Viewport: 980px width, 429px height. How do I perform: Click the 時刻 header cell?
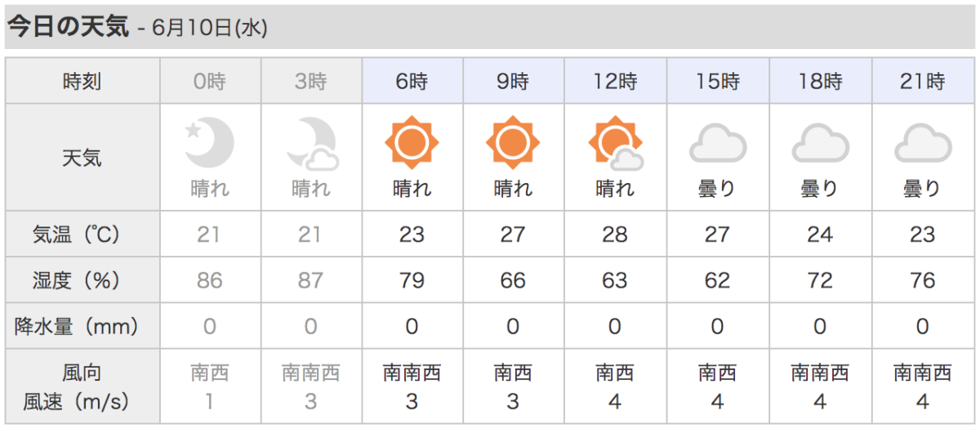[82, 82]
